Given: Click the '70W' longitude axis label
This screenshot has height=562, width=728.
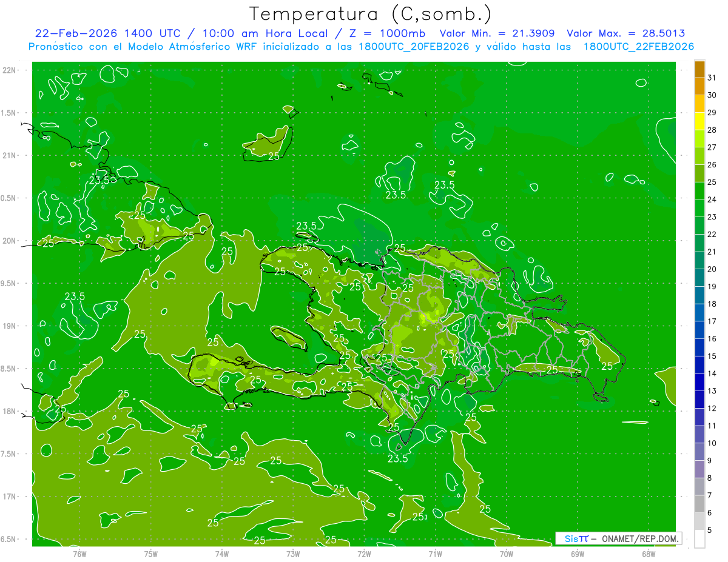Looking at the screenshot, I should (507, 554).
